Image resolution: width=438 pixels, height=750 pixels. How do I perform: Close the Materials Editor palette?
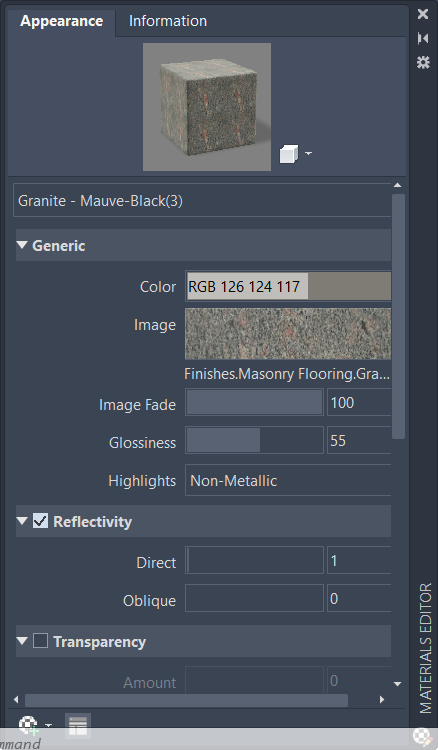pos(423,14)
